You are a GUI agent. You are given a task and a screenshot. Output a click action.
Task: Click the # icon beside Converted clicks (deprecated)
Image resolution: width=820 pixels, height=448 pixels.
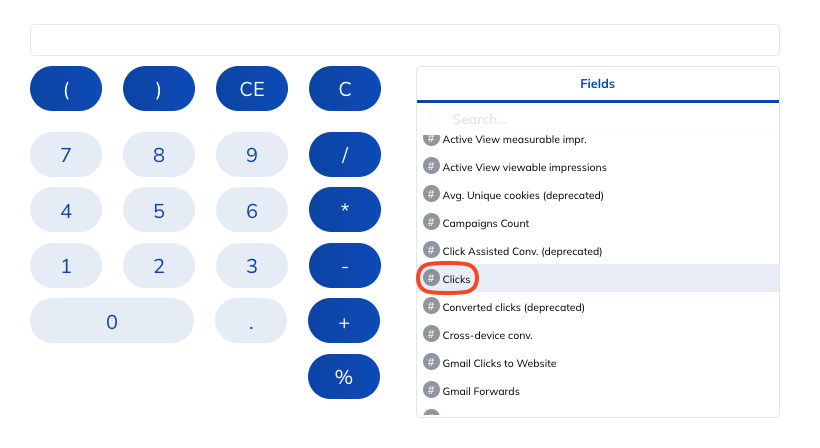[x=431, y=306]
